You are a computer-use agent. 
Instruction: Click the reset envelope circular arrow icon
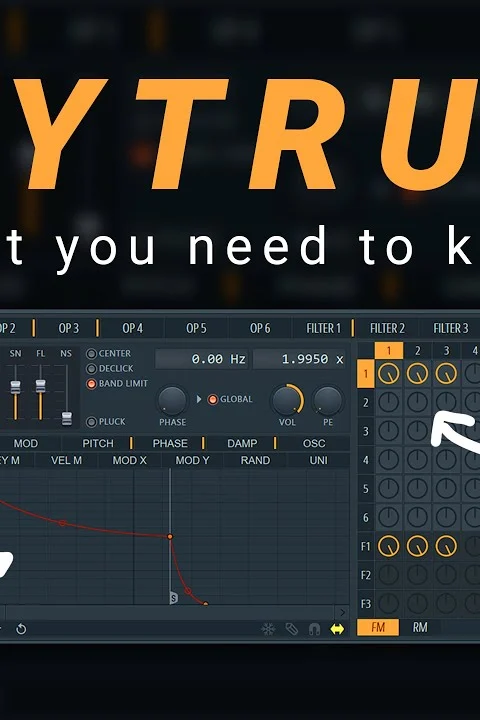21,629
